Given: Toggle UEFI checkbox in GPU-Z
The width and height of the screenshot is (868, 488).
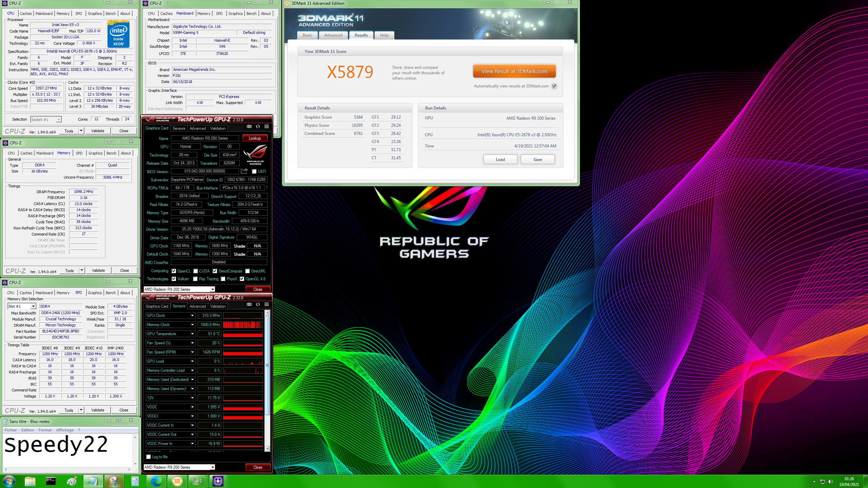Looking at the screenshot, I should click(x=254, y=171).
